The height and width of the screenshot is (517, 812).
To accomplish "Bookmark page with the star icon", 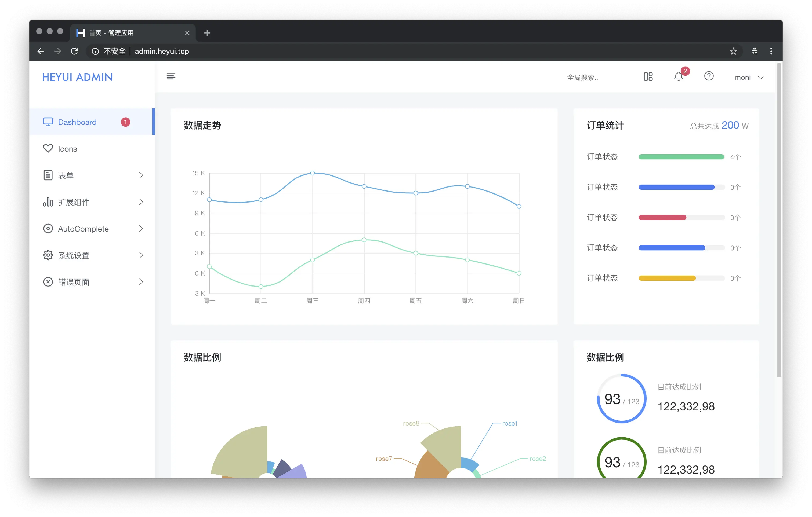I will tap(733, 51).
